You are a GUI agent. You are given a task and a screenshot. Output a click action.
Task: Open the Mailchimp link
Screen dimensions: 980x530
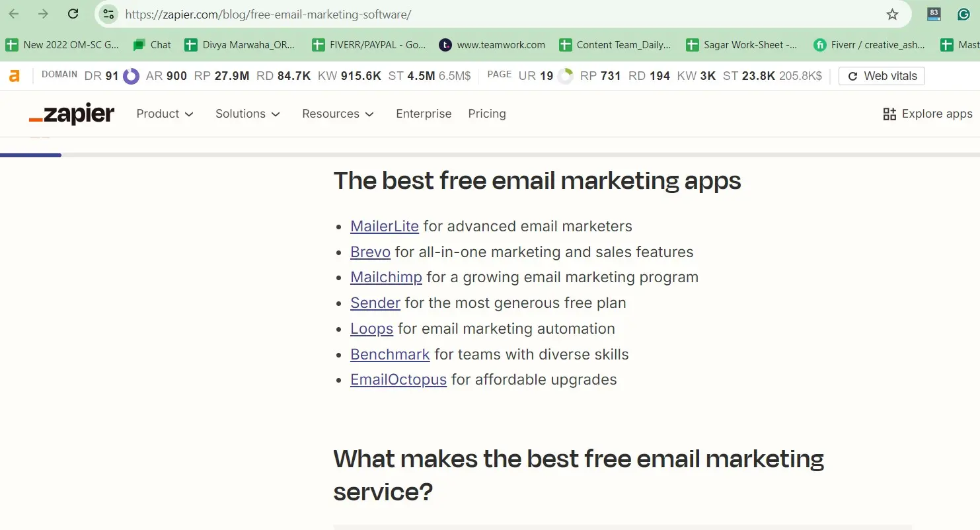386,277
